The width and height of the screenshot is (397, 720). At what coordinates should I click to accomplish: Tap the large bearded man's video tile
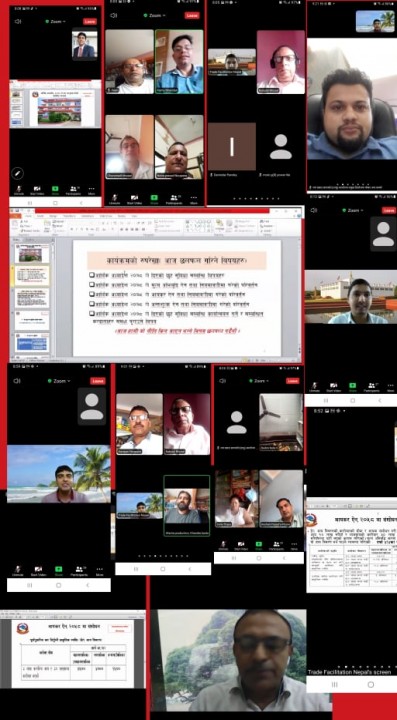tap(352, 114)
